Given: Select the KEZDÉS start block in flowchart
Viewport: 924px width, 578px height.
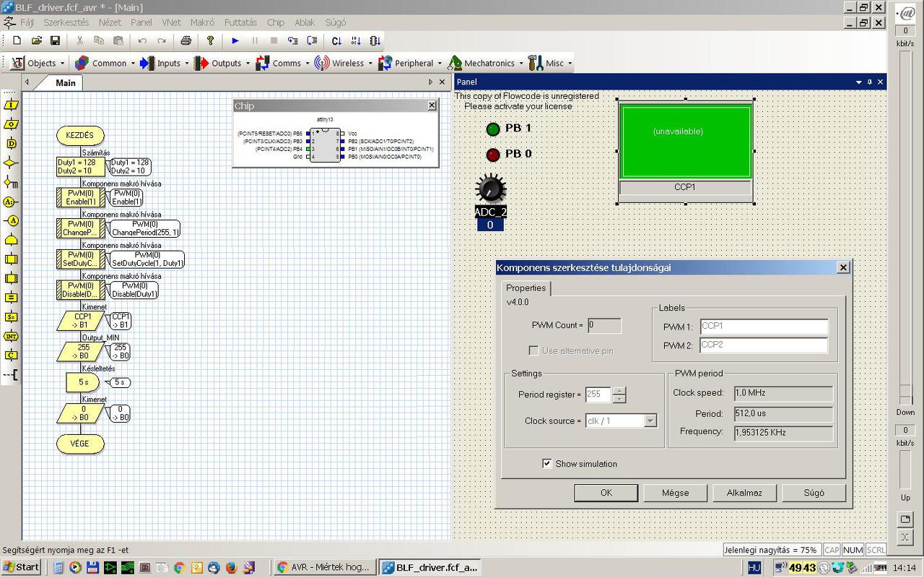Looking at the screenshot, I should tap(80, 135).
